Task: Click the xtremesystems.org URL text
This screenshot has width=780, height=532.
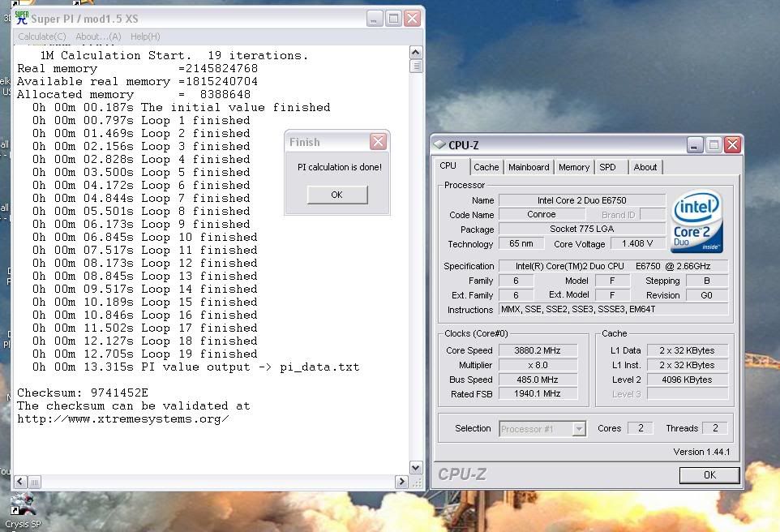Action: (123, 418)
